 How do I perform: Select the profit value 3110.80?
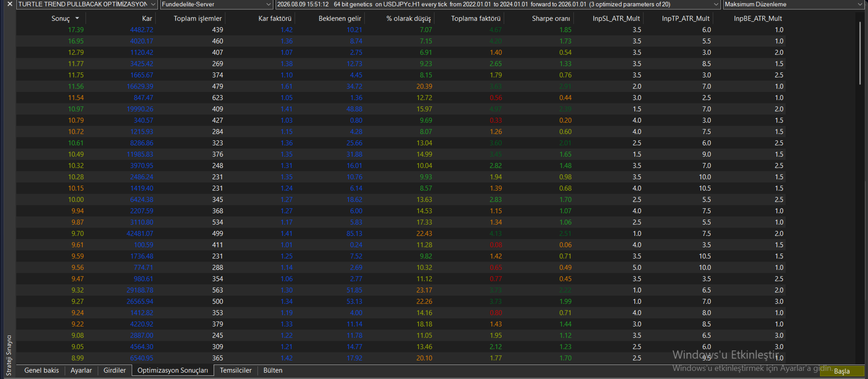(x=142, y=222)
